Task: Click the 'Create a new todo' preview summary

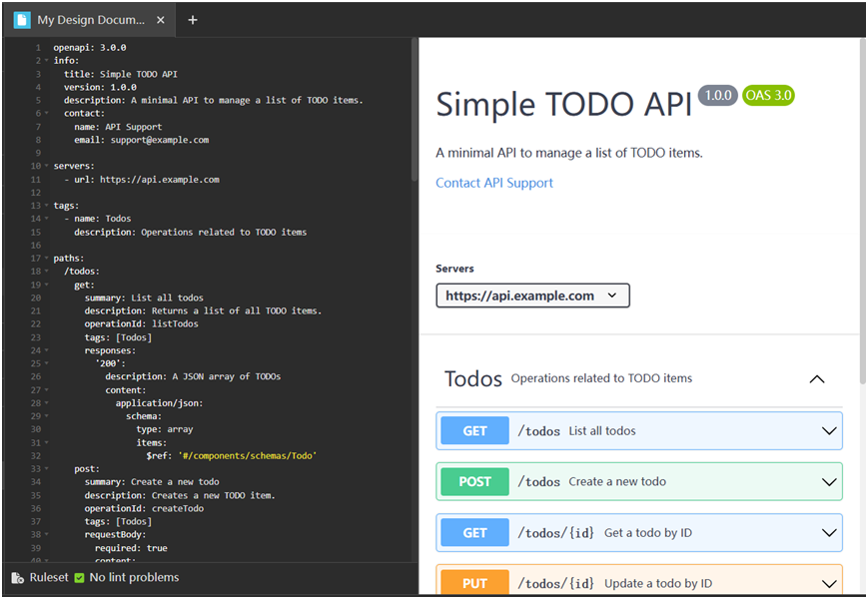Action: pos(617,482)
